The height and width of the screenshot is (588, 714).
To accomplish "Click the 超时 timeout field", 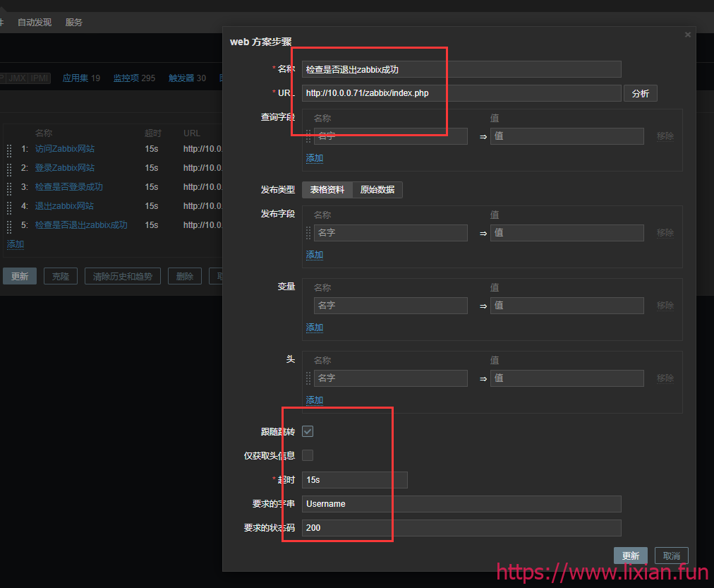I will [355, 480].
